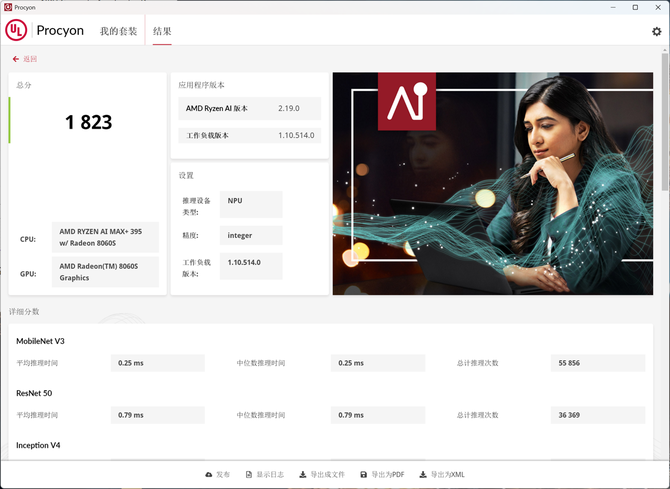This screenshot has height=489, width=670.
Task: Maximize the Procyon window
Action: point(635,7)
